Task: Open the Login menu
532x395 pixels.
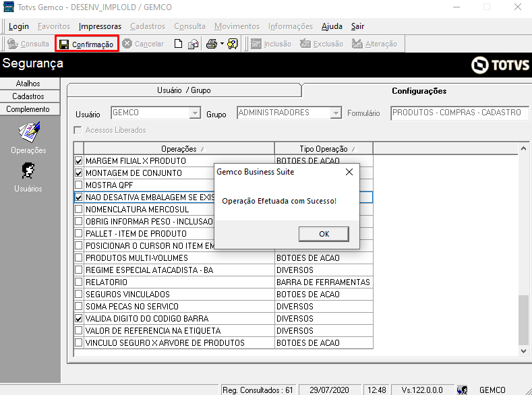Action: coord(19,26)
